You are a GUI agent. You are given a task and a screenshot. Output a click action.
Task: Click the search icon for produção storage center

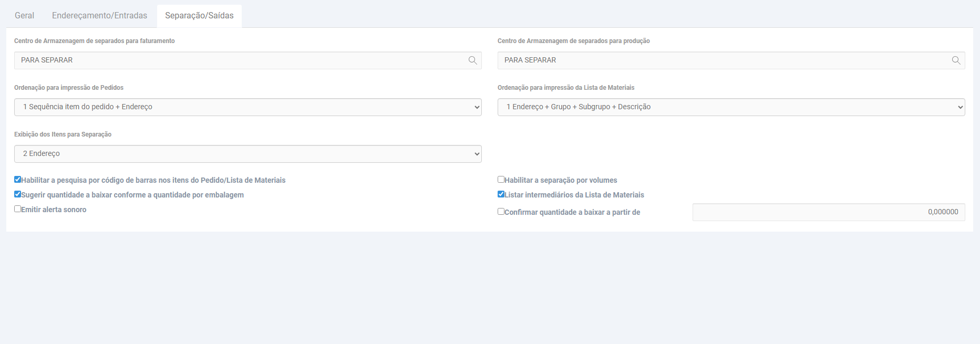(x=956, y=60)
